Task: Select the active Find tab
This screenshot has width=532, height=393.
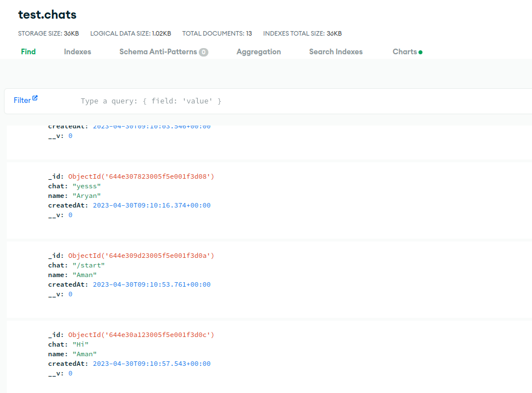Action: tap(28, 51)
